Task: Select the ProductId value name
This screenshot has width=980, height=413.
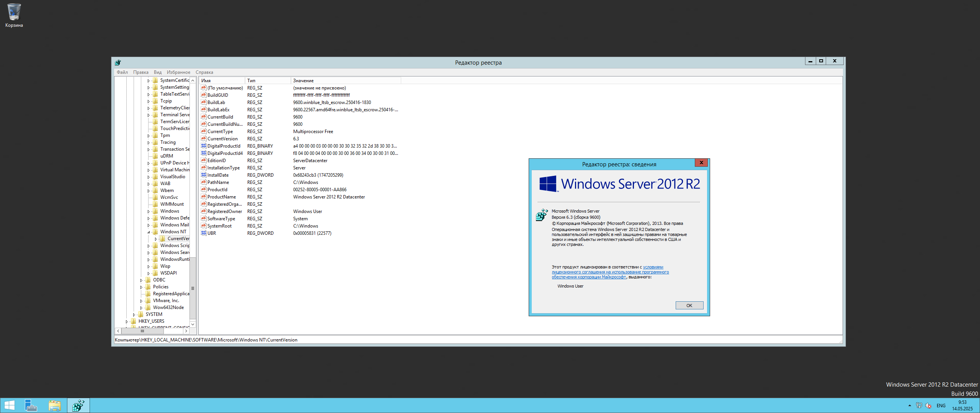Action: [x=217, y=189]
